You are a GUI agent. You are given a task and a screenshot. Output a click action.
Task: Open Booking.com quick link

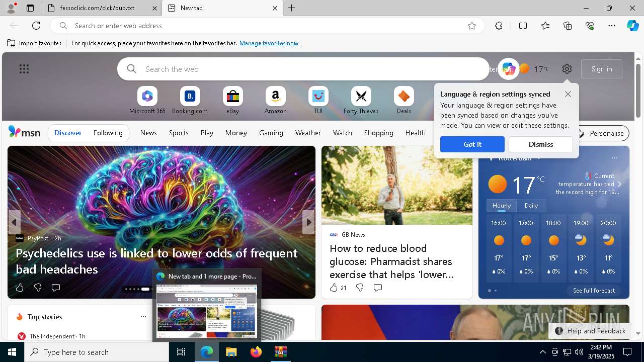click(x=190, y=101)
